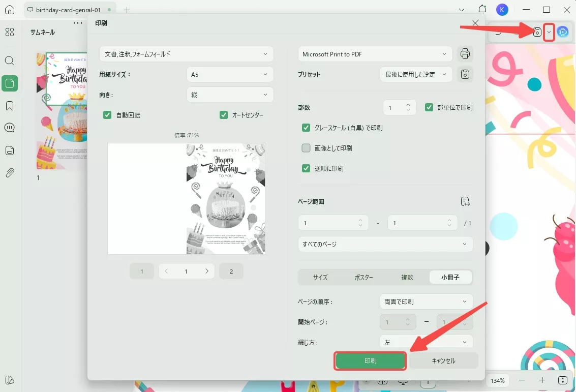Click the reverse page range icon

[465, 201]
